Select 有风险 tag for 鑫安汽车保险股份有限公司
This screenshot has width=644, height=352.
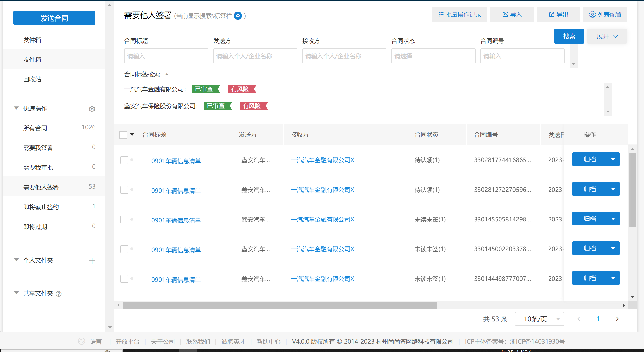click(x=254, y=106)
